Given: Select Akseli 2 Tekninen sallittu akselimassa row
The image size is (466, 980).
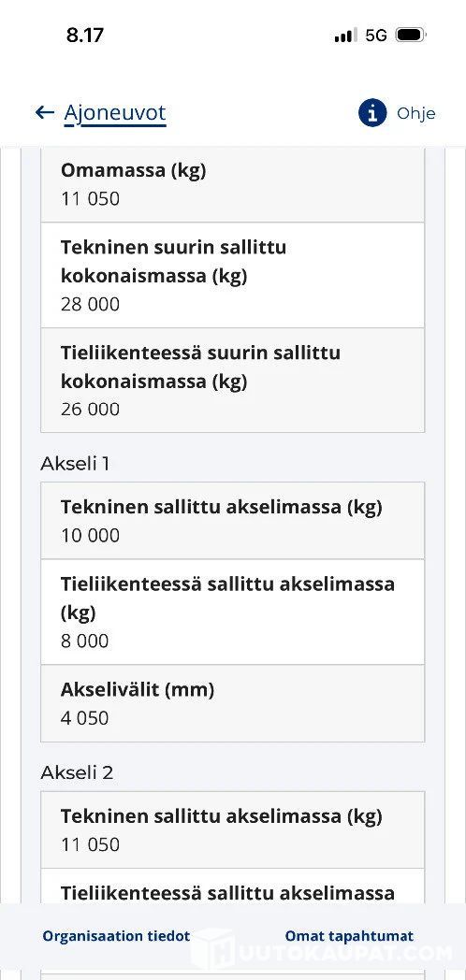Looking at the screenshot, I should [233, 830].
